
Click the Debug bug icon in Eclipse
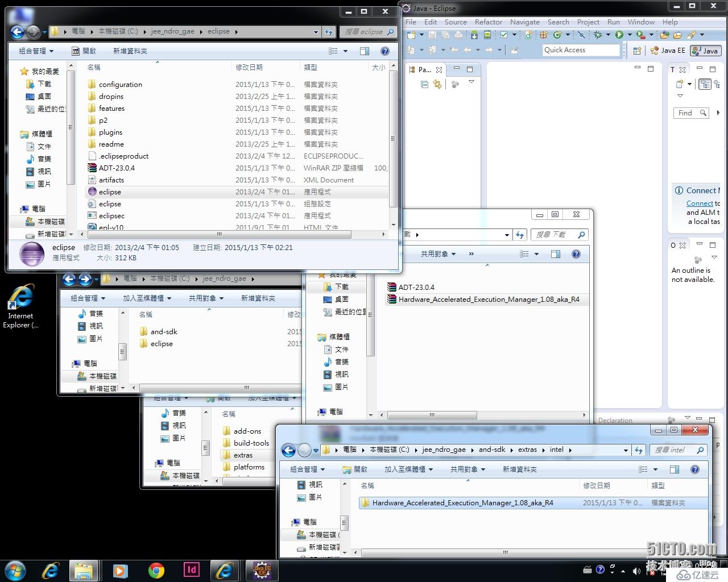point(598,35)
